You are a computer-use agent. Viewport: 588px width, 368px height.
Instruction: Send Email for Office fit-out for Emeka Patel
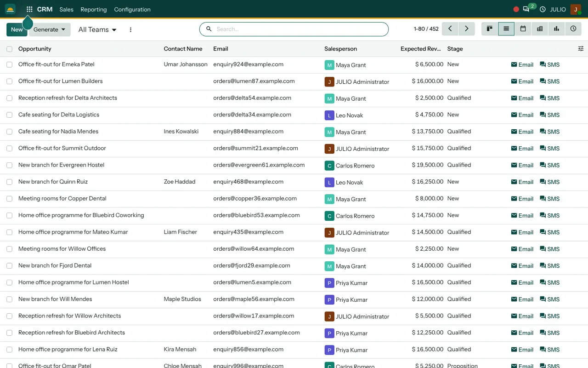(x=522, y=65)
